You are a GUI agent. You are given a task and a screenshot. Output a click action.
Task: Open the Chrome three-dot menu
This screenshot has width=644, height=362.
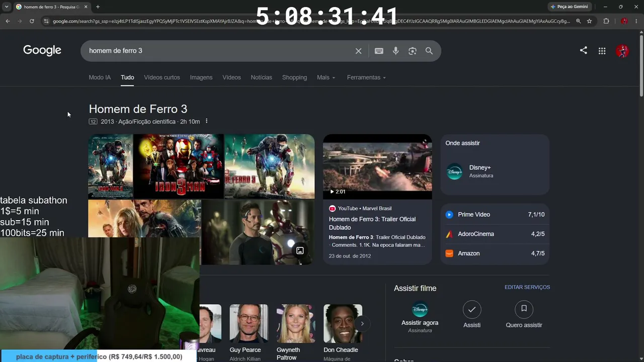click(x=636, y=21)
